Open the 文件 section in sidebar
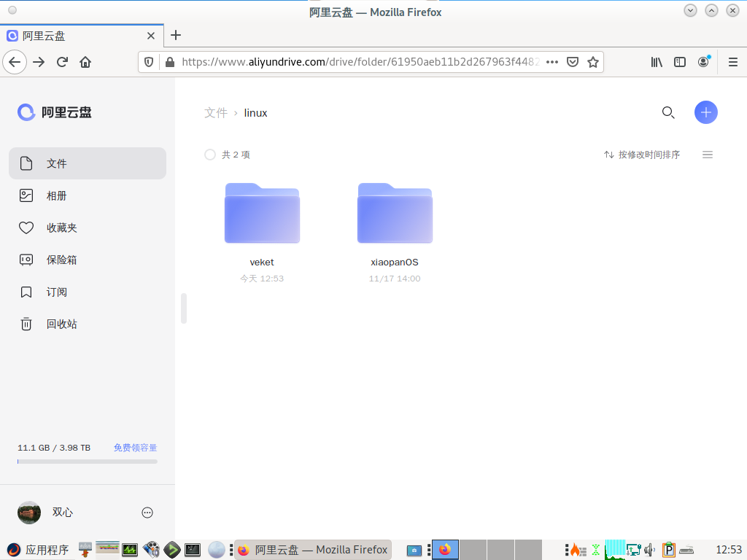The height and width of the screenshot is (560, 747). coord(88,163)
